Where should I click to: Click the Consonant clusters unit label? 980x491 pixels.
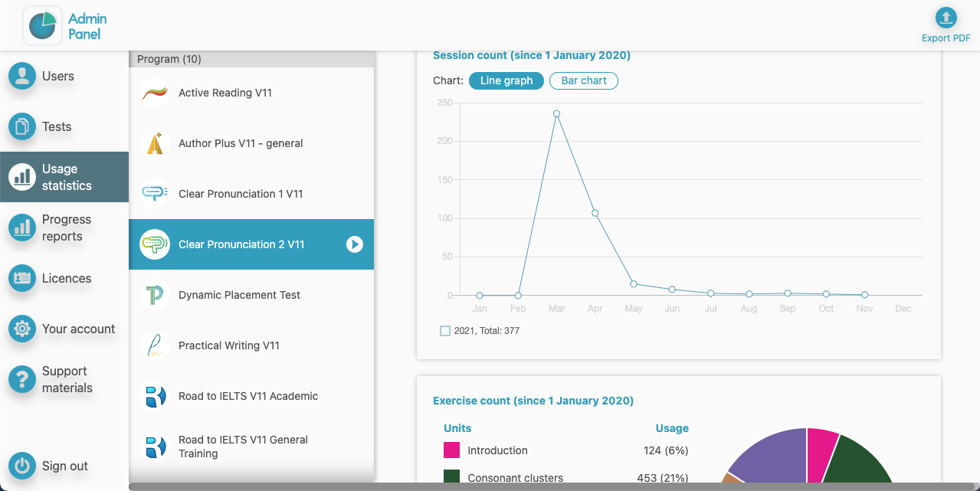pyautogui.click(x=516, y=478)
